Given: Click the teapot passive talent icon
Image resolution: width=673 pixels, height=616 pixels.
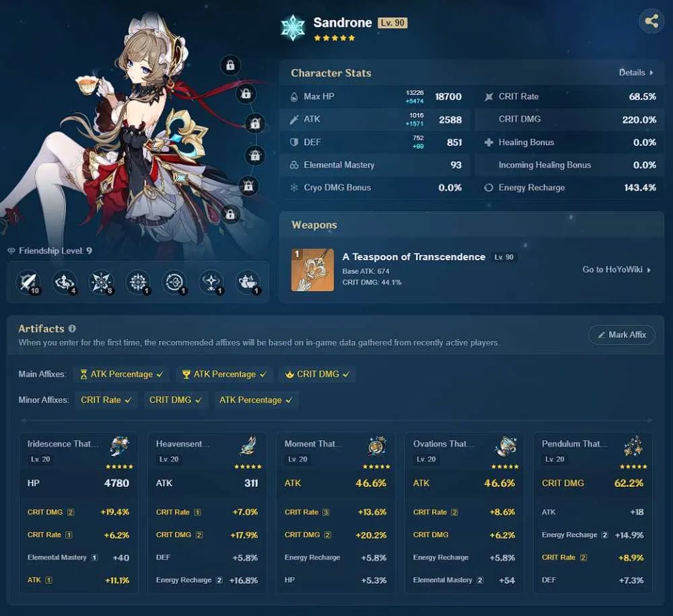Looking at the screenshot, I should click(248, 282).
